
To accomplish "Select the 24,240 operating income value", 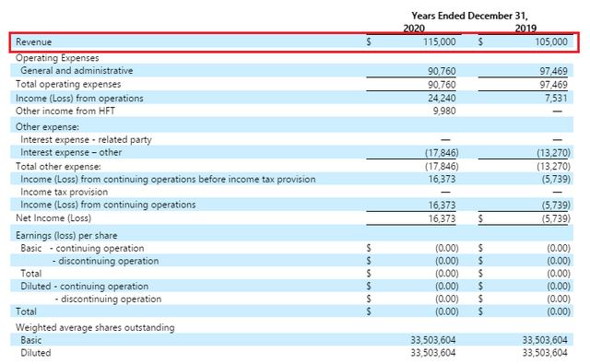I will point(442,99).
